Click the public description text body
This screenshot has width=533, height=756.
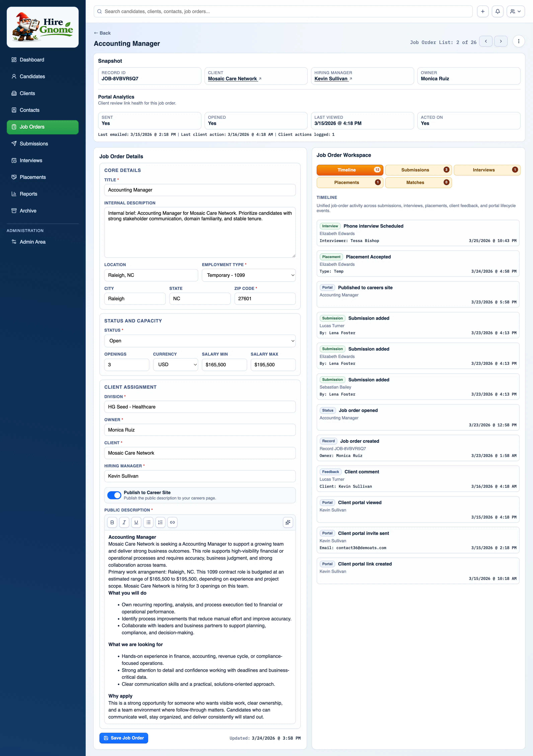(200, 627)
